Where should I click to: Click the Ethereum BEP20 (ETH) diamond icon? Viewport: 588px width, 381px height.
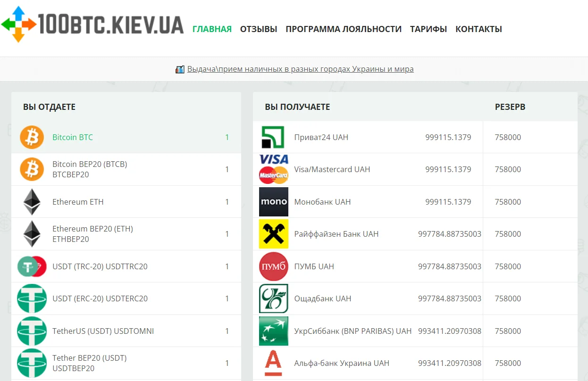point(32,234)
